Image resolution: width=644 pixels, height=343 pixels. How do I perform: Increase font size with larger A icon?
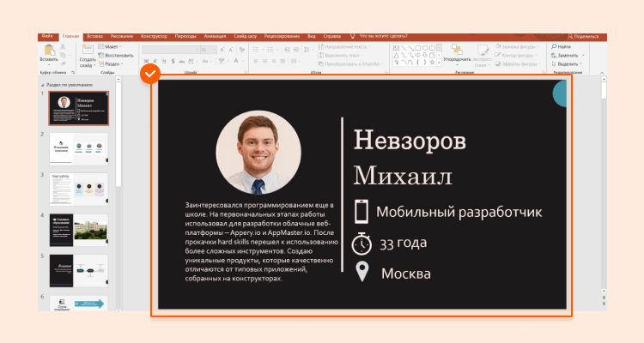(x=222, y=50)
